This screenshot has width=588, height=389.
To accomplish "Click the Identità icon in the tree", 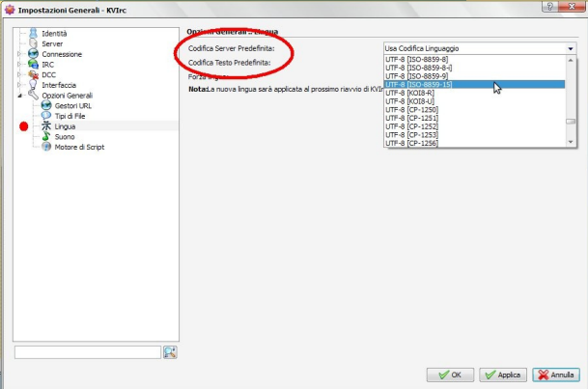I will tap(34, 33).
